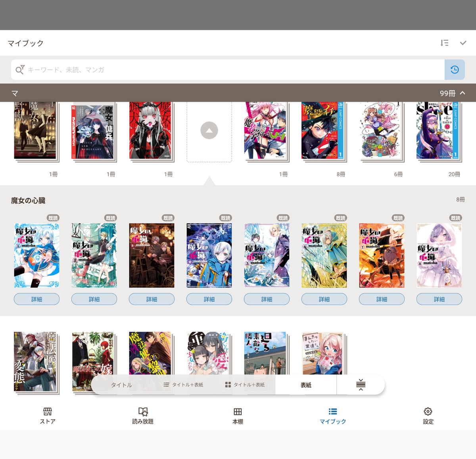Open 魔女の心臓 volume 4 cover
Image resolution: width=476 pixels, height=459 pixels.
pos(209,255)
